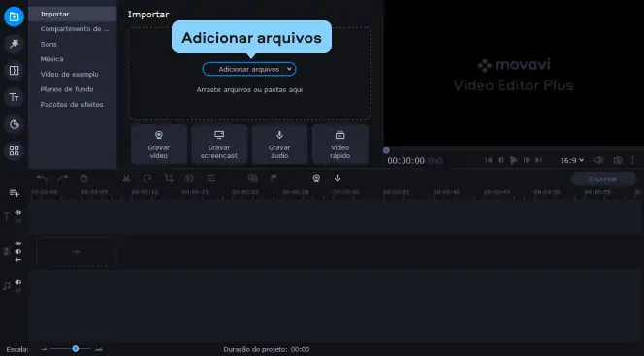Open the Filters wand icon in sidebar
The height and width of the screenshot is (356, 644).
14,44
